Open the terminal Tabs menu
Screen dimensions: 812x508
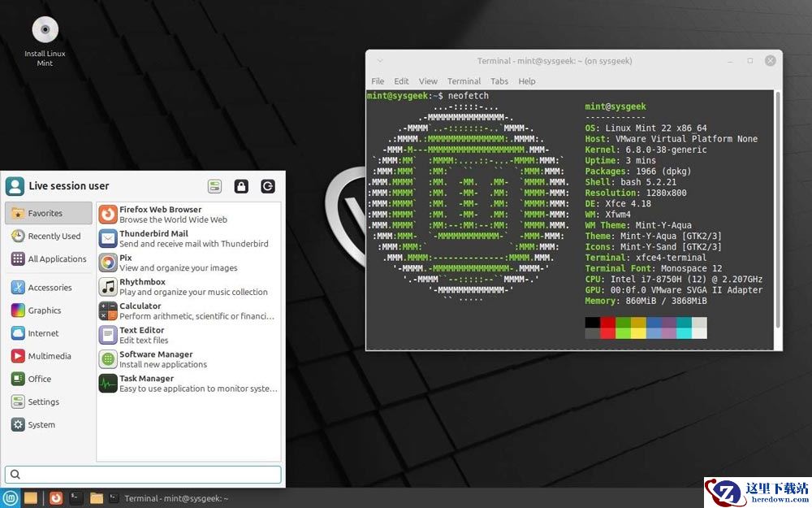[x=499, y=80]
